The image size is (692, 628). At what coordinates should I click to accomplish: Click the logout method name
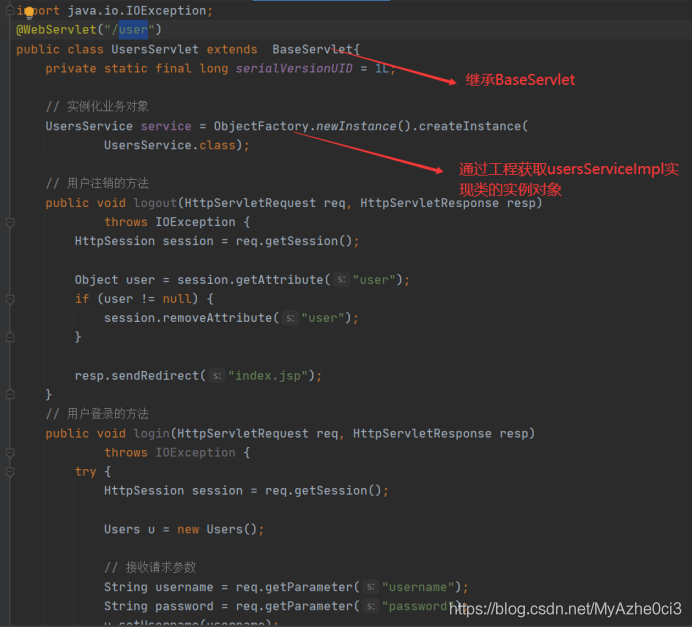[155, 203]
